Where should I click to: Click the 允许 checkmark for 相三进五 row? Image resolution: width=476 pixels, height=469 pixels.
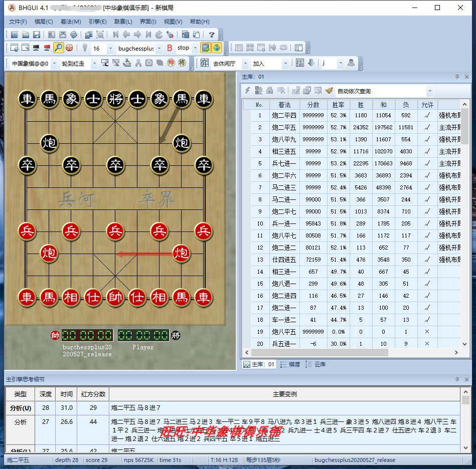coord(427,151)
